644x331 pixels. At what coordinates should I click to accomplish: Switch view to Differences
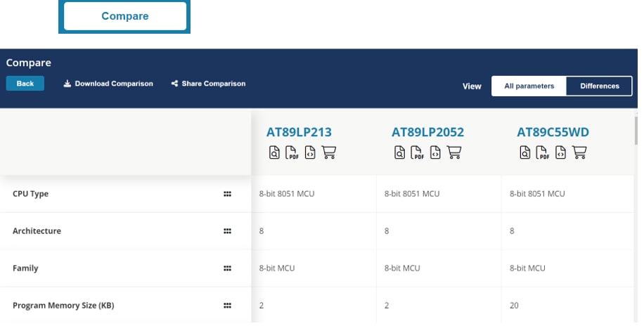(x=599, y=86)
